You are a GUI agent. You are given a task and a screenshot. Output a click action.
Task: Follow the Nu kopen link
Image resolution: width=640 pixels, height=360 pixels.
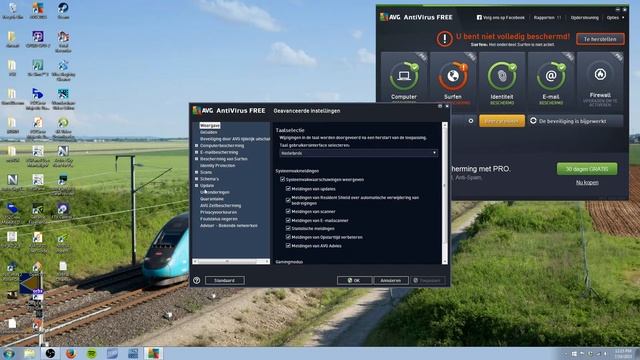pyautogui.click(x=587, y=182)
